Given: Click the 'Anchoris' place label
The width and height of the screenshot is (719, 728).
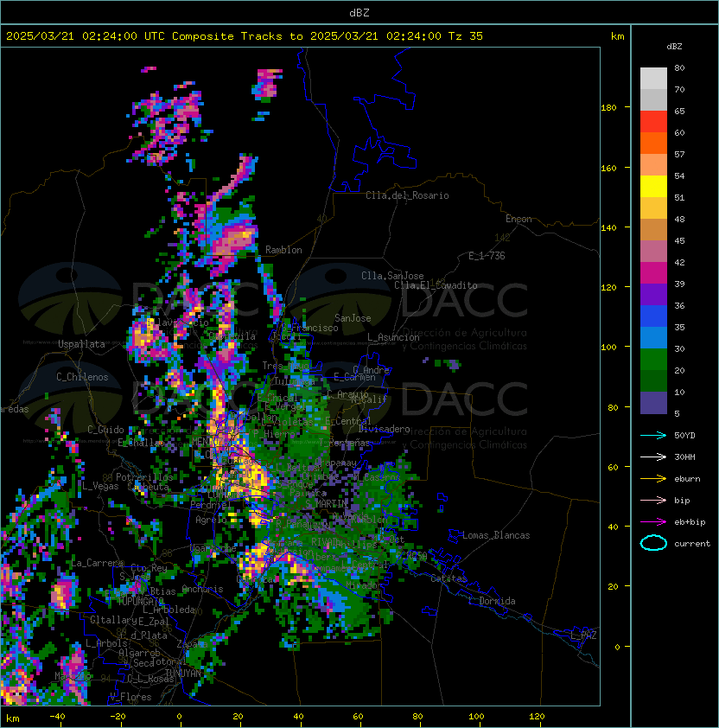Looking at the screenshot, I should [x=202, y=589].
